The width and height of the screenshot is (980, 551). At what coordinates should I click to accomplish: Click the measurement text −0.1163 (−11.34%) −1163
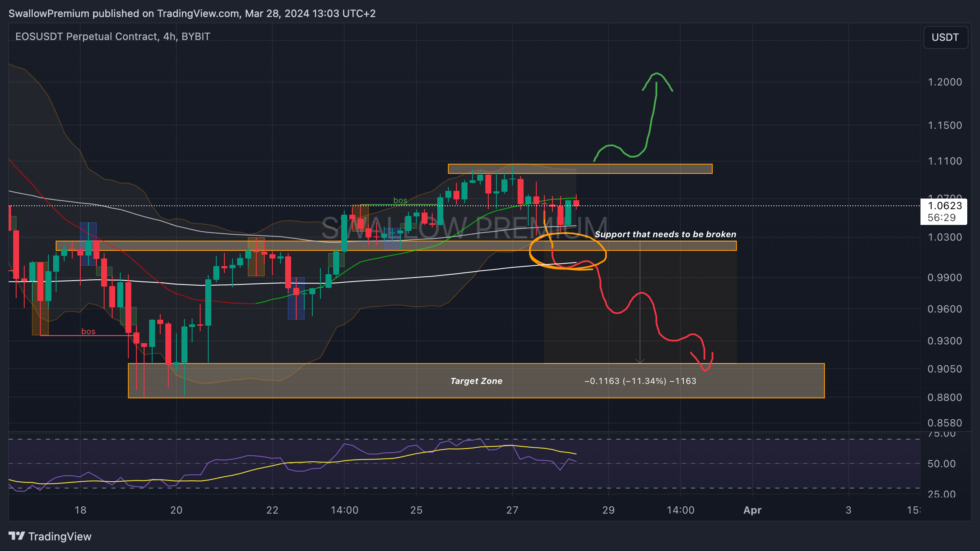coord(640,381)
